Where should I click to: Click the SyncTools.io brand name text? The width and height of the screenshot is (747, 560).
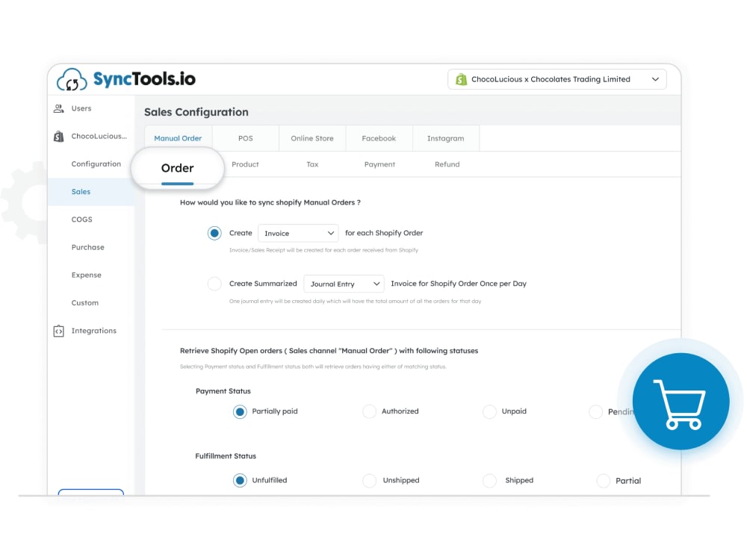[x=144, y=79]
